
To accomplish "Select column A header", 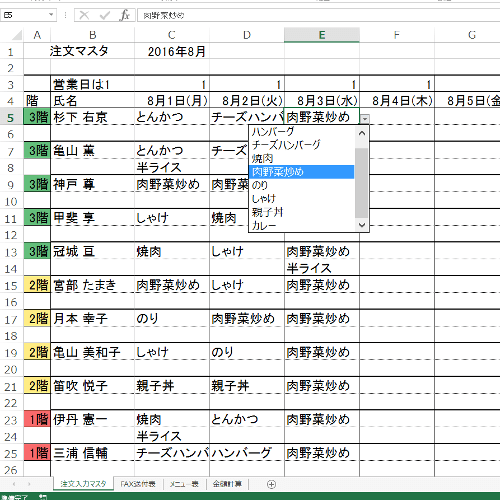I will [x=37, y=35].
